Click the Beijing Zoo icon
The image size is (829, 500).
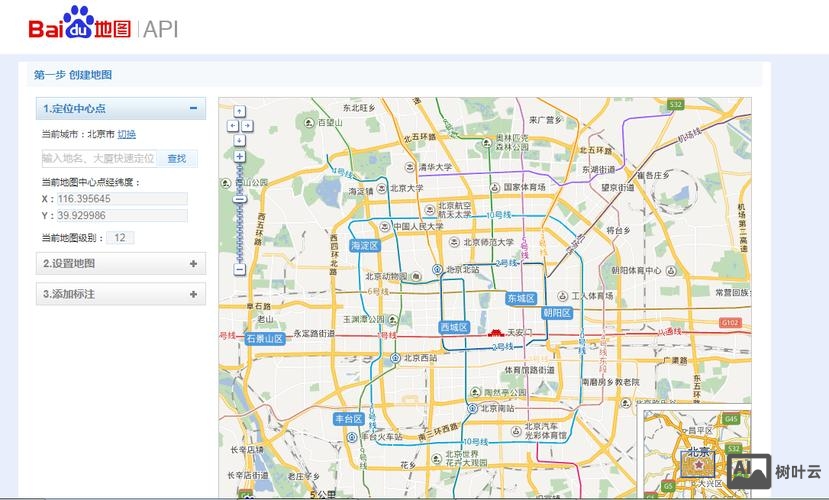416,276
